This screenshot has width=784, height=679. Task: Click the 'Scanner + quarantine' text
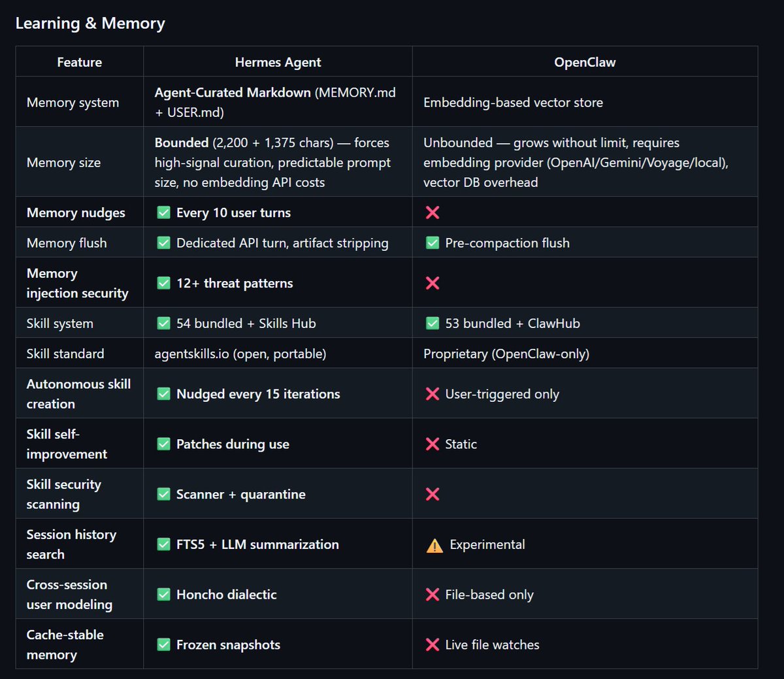tap(240, 495)
